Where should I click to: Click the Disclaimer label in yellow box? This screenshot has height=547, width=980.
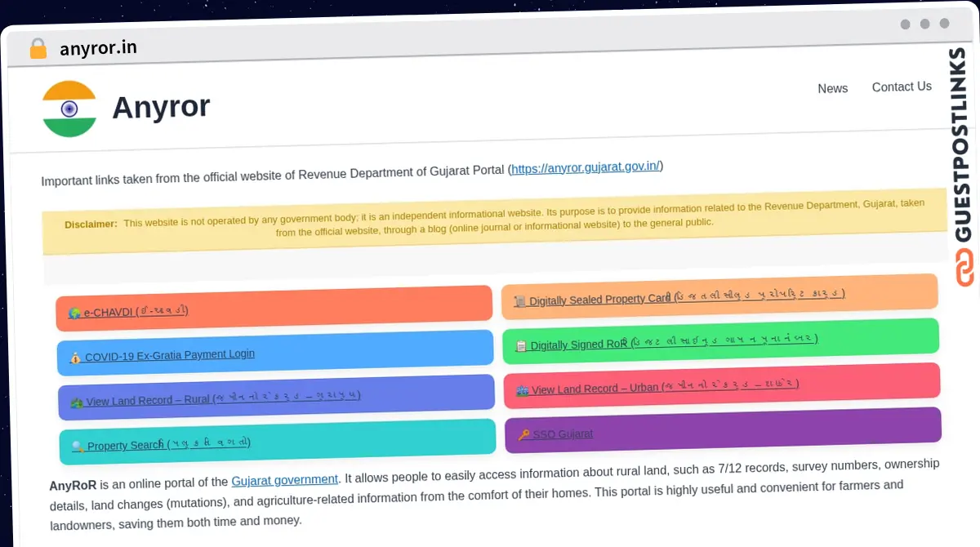pos(91,224)
